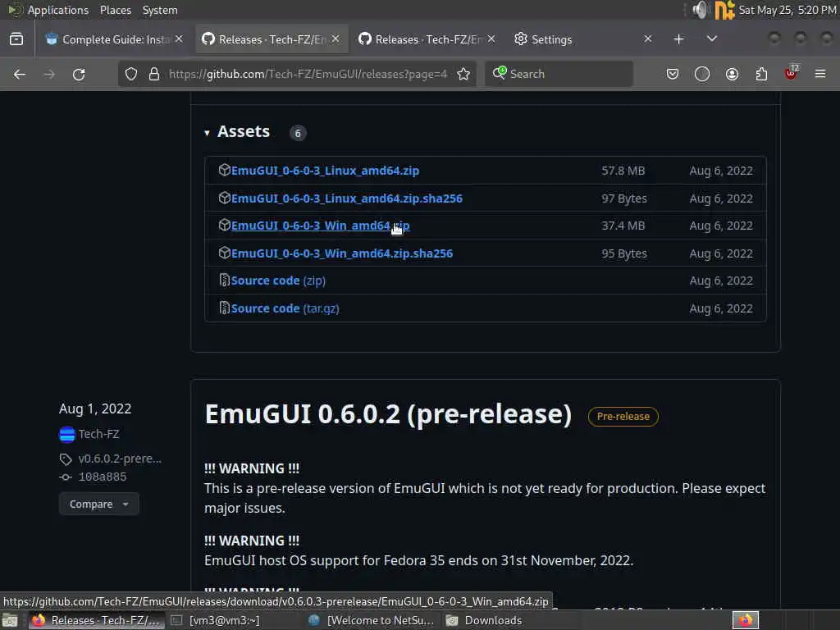
Task: Open the v0.6.0.2-prere... tag link
Action: [x=120, y=459]
